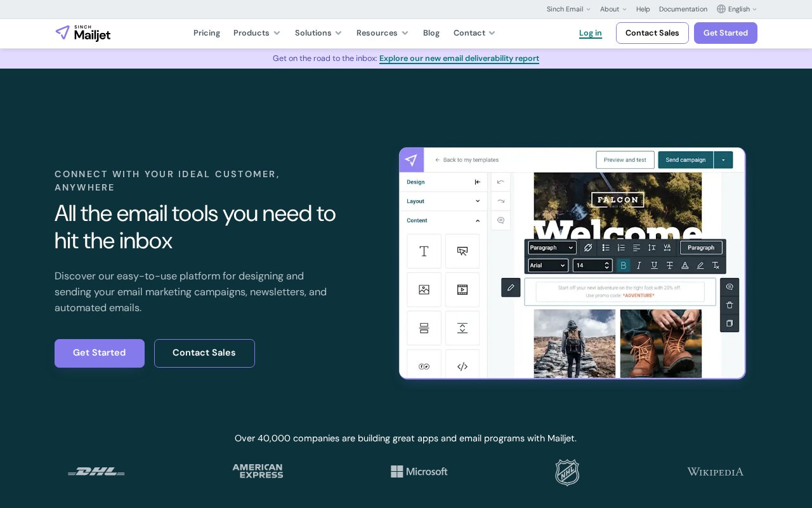Click the bulleted list icon
Image resolution: width=812 pixels, height=508 pixels.
tap(606, 248)
